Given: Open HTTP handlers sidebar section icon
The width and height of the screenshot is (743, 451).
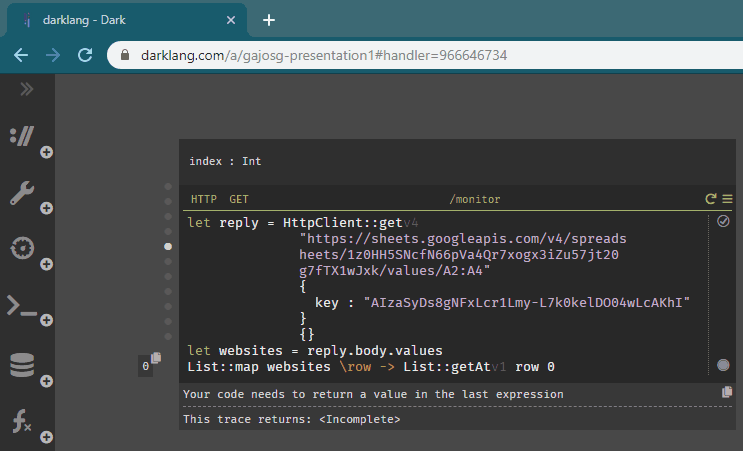Looking at the screenshot, I should pyautogui.click(x=22, y=136).
